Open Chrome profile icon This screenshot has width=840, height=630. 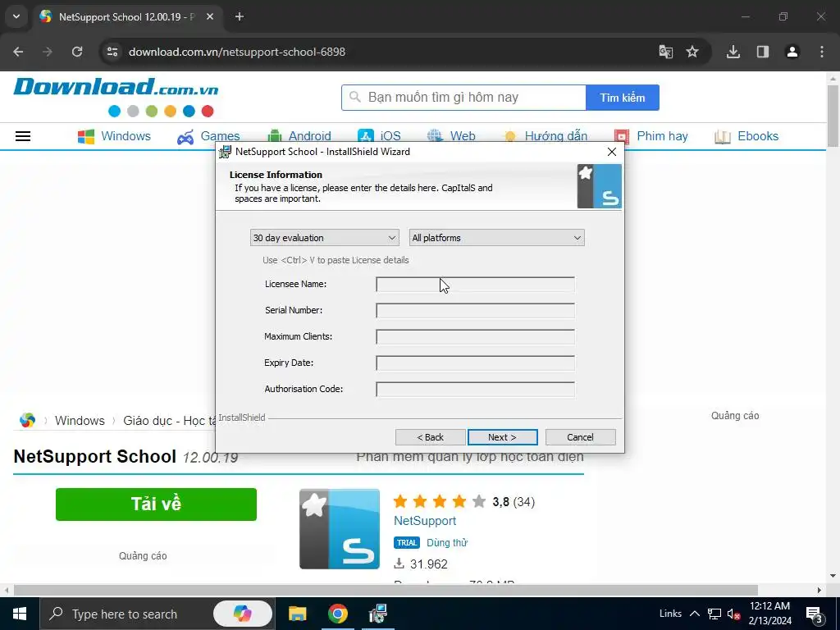(792, 52)
